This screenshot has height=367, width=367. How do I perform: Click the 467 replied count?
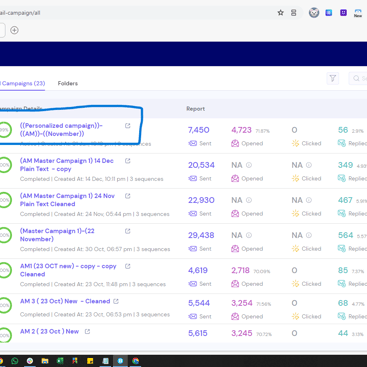(345, 200)
